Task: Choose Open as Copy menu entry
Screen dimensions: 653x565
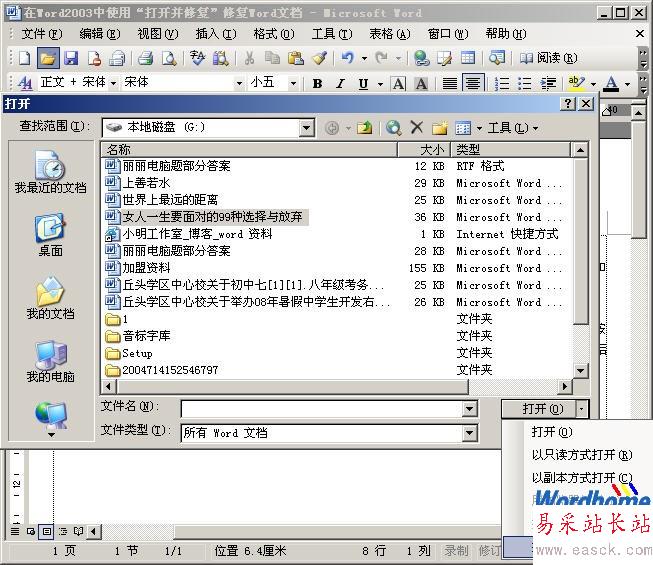Action: coord(582,478)
